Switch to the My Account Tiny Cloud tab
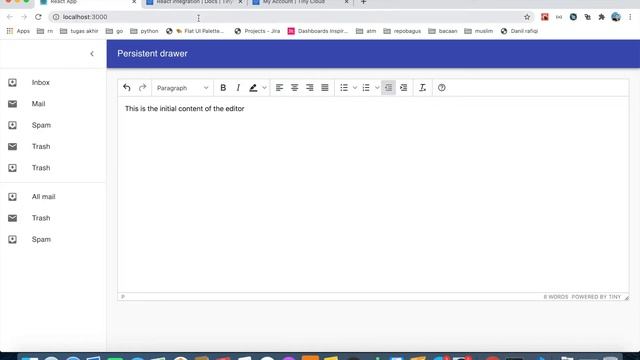640x360 pixels. tap(300, 2)
